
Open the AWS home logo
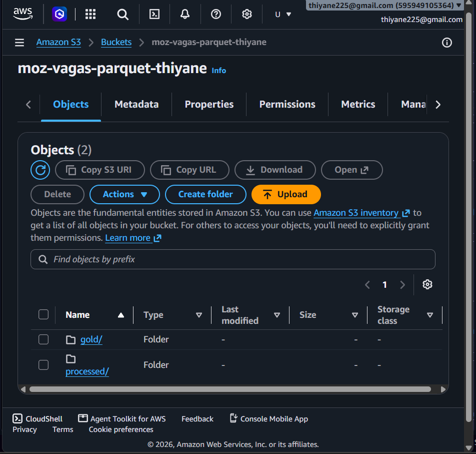point(23,14)
